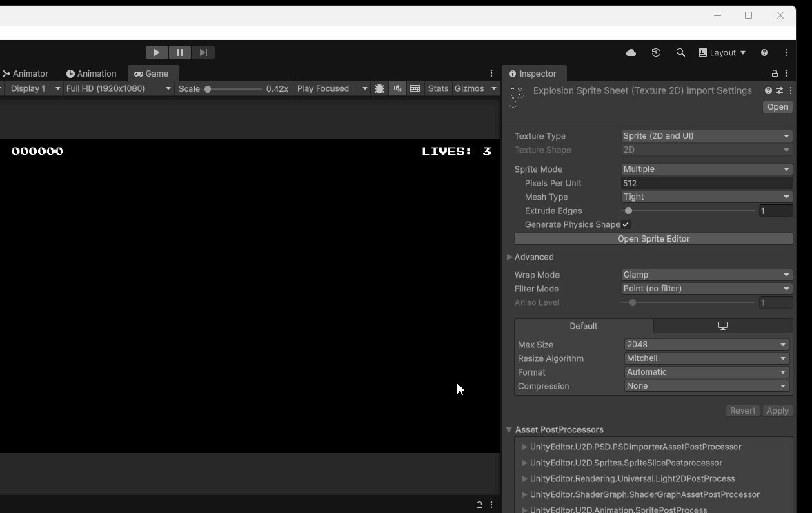
Task: Maximize the Unity editor window
Action: pos(749,16)
